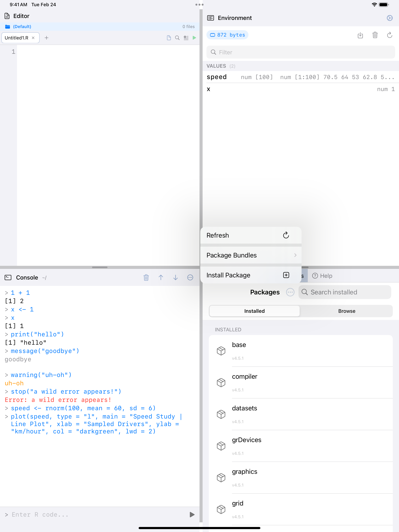Viewport: 399px width, 532px height.
Task: Close the Untitled1.R tab
Action: click(x=33, y=38)
